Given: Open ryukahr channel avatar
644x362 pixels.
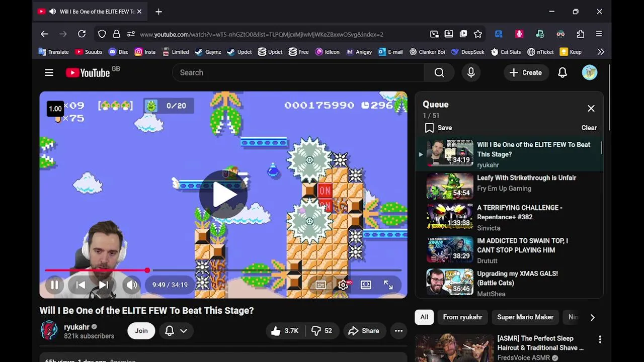Looking at the screenshot, I should click(x=49, y=331).
